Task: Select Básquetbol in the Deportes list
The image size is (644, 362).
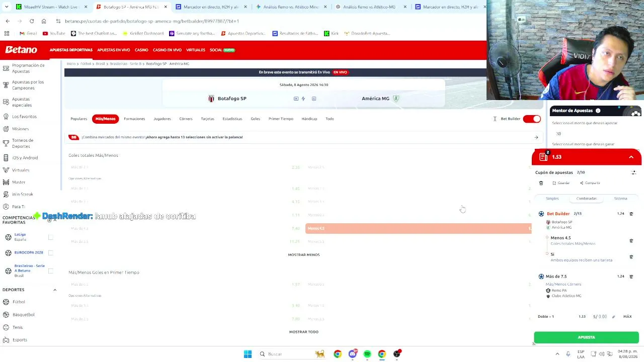Action: click(x=23, y=315)
